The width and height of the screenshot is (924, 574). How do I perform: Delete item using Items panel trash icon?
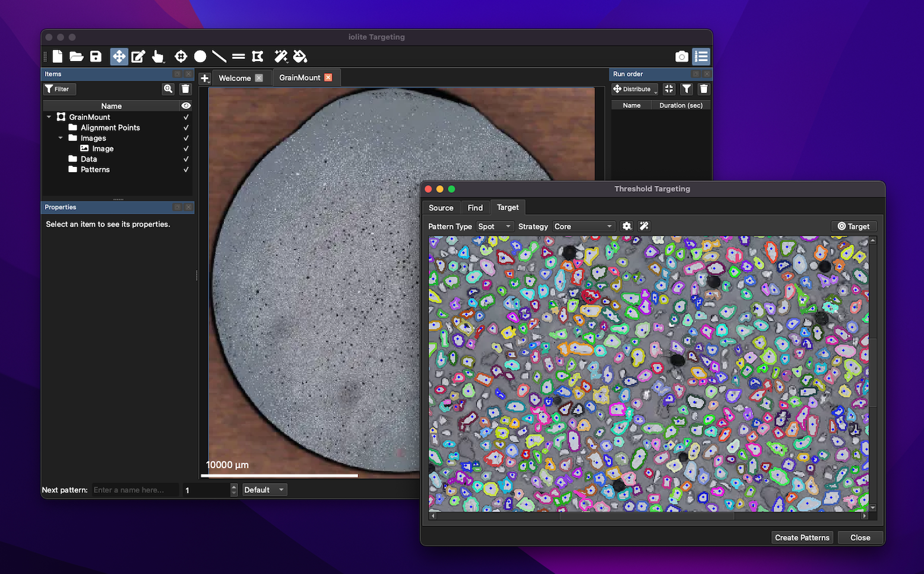(185, 89)
